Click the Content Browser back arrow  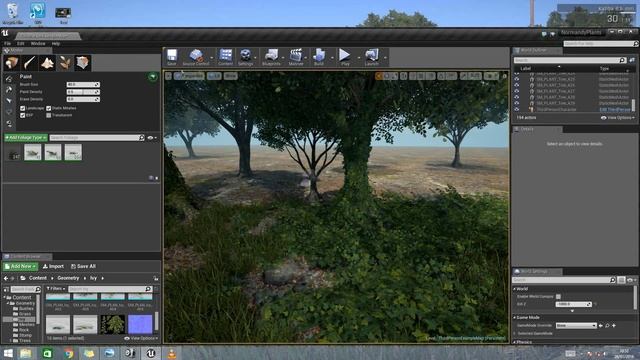pos(6,278)
